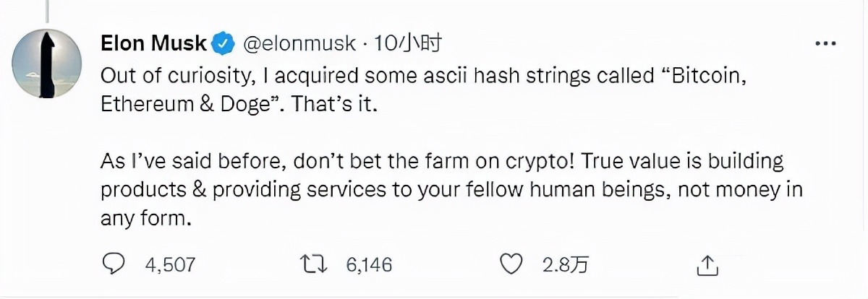
Task: Click the 10小时 timestamp
Action: point(409,44)
